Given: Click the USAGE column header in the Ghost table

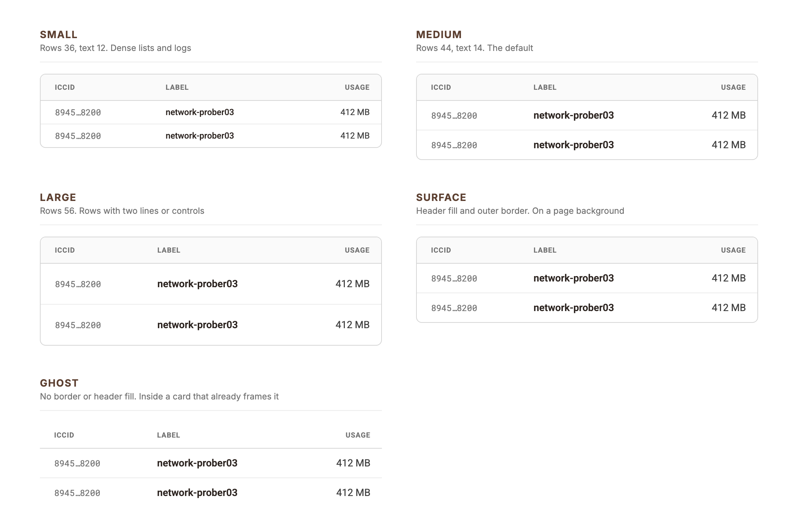Looking at the screenshot, I should (358, 435).
